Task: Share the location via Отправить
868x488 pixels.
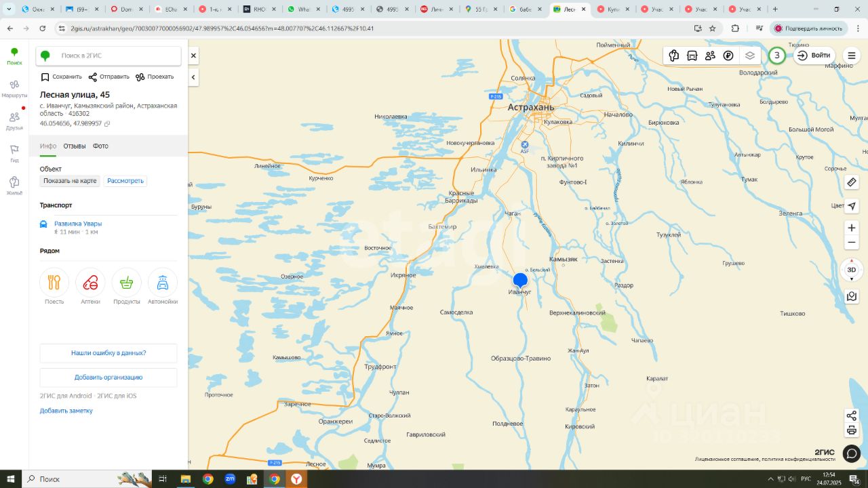Action: pos(108,77)
